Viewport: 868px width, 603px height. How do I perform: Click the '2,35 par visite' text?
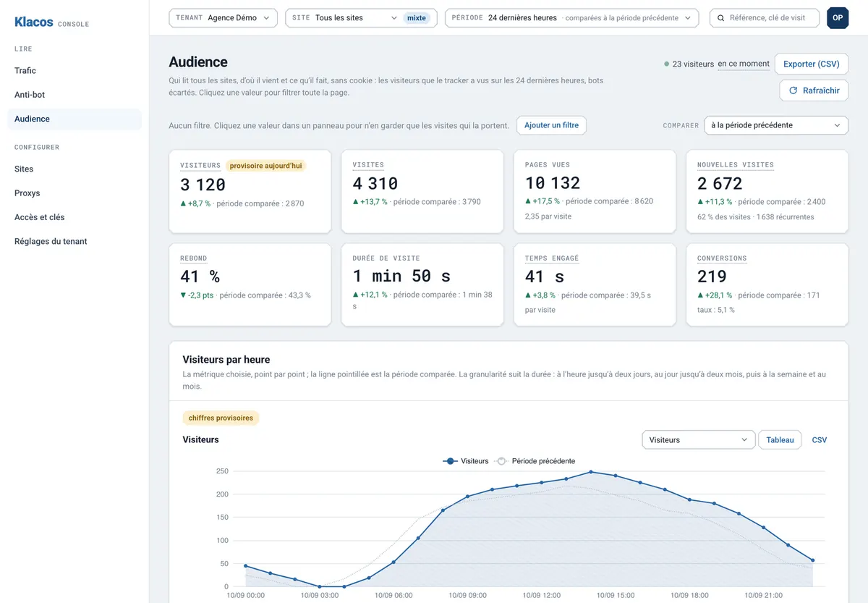[548, 216]
